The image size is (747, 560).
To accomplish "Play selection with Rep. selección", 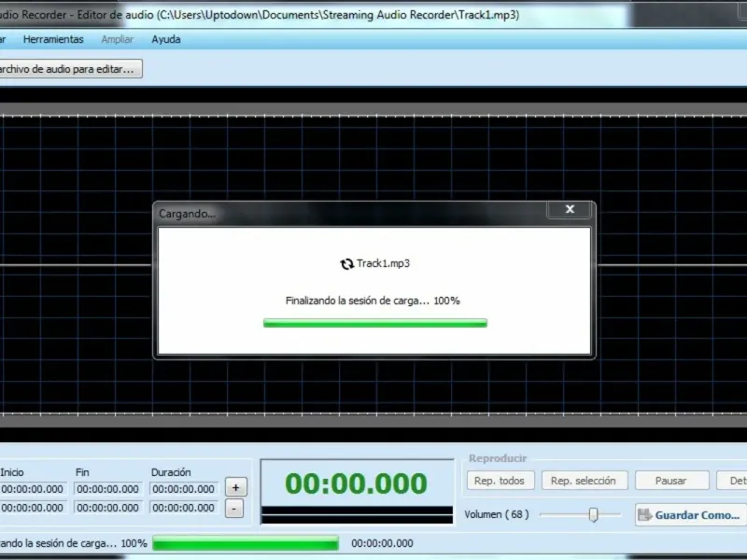I will click(585, 481).
